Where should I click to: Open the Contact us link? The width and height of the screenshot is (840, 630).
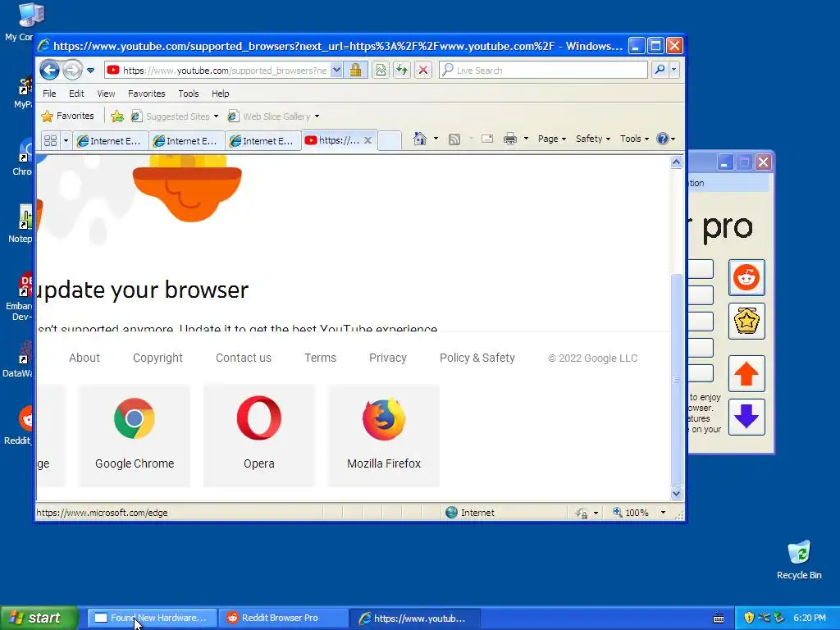click(x=243, y=358)
